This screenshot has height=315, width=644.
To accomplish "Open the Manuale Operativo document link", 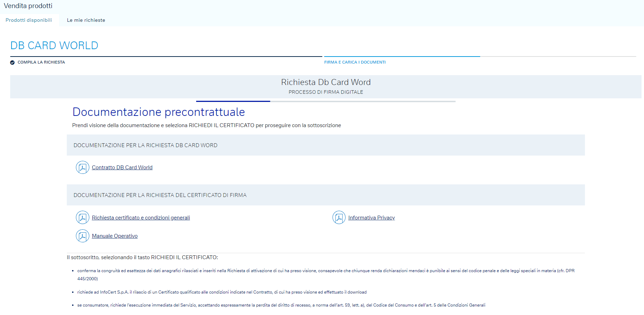I will coord(115,236).
